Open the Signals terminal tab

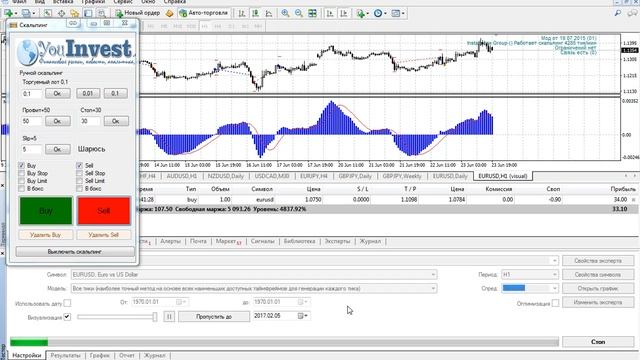click(x=262, y=241)
